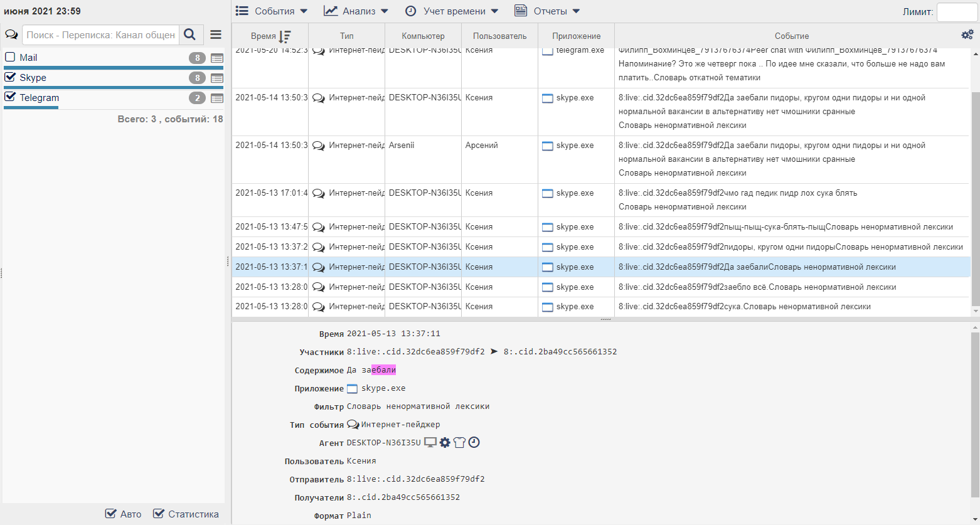Click the chat icon beside Тип события value
This screenshot has height=525, width=980.
click(353, 425)
